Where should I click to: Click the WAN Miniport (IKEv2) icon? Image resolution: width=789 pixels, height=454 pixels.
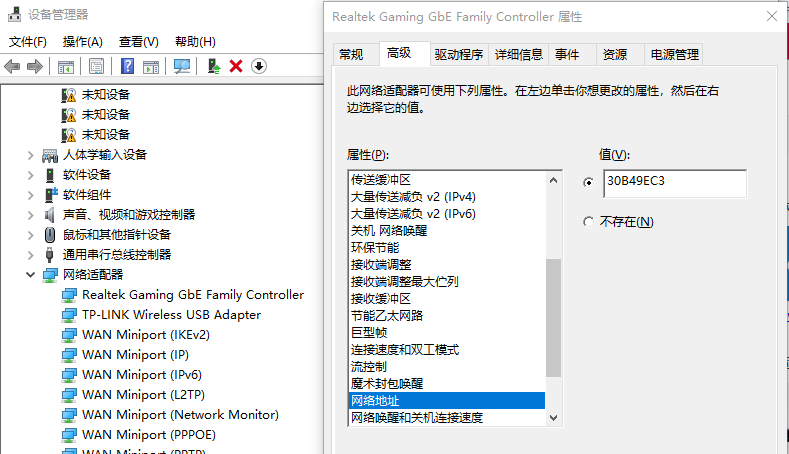tap(69, 335)
